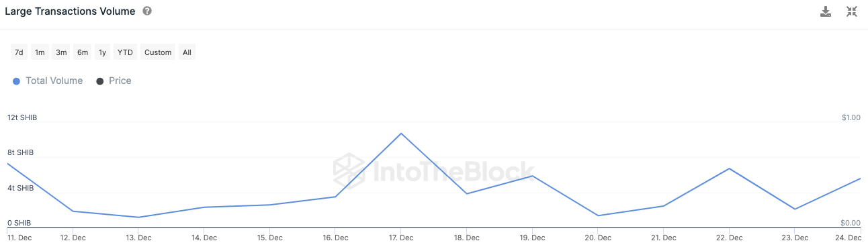Collapse chart from fullscreen view
868x247 pixels.
coord(852,11)
